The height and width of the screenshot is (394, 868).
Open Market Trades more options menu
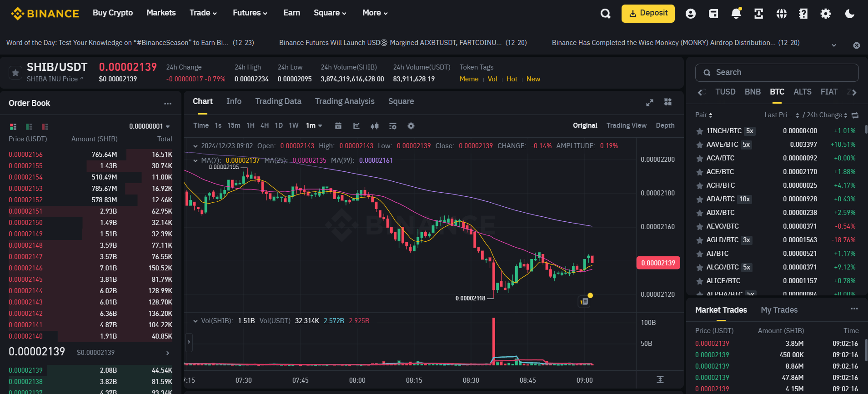(854, 309)
